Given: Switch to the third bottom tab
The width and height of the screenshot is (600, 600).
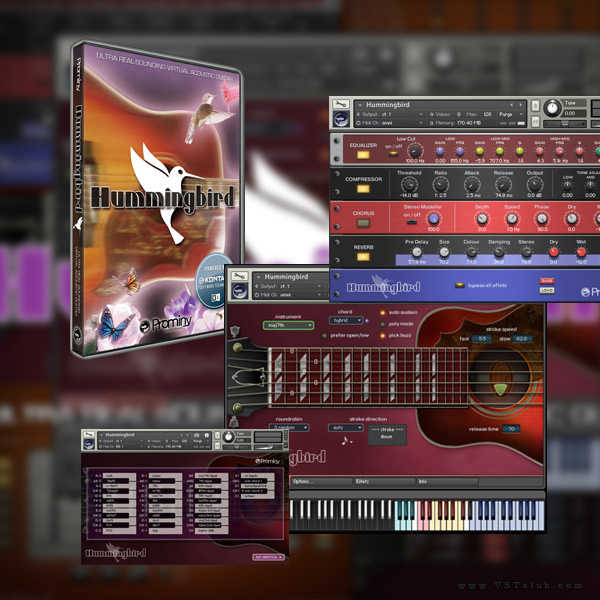Looking at the screenshot, I should coord(447,482).
